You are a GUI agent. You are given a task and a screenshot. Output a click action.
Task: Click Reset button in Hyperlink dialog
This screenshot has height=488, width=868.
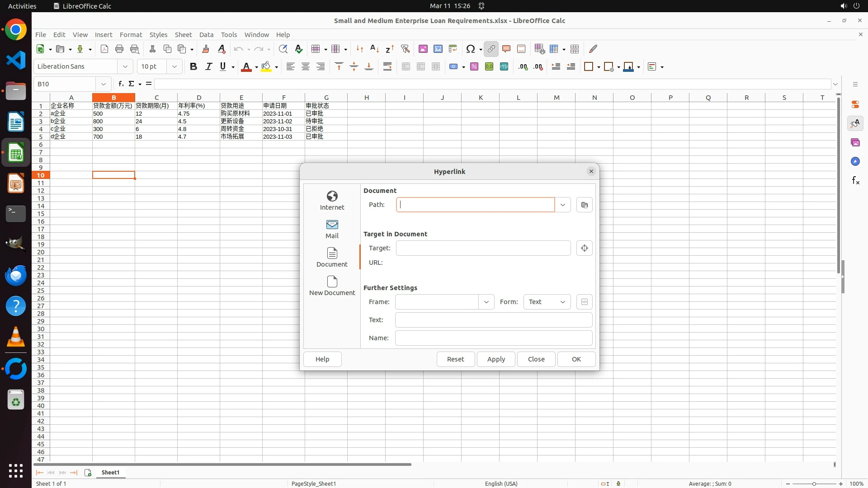tap(455, 359)
